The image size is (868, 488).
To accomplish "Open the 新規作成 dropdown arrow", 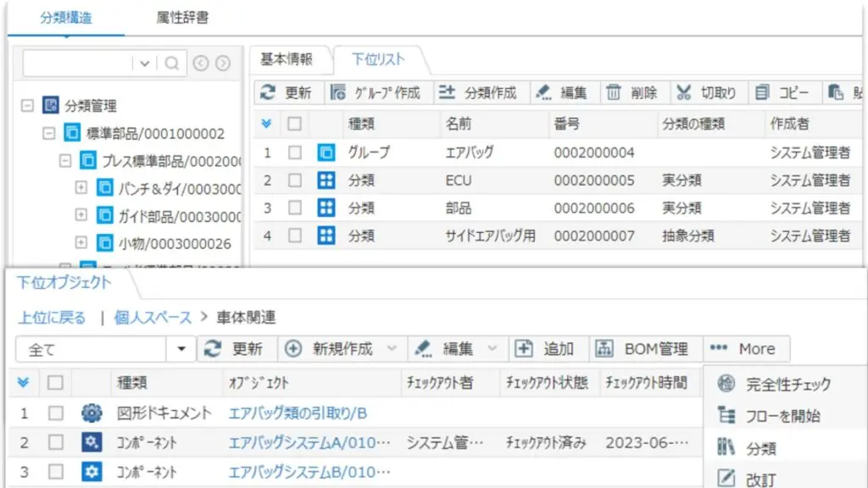I will tap(392, 348).
